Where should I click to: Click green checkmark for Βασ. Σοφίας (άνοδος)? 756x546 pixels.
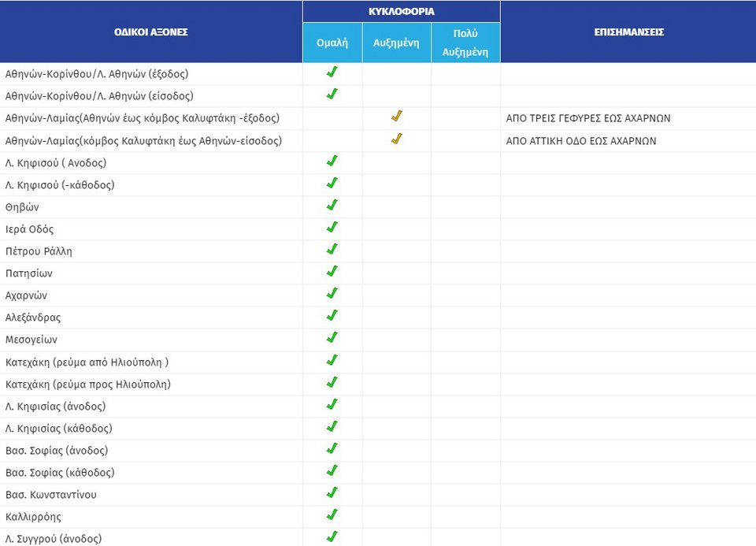(332, 448)
